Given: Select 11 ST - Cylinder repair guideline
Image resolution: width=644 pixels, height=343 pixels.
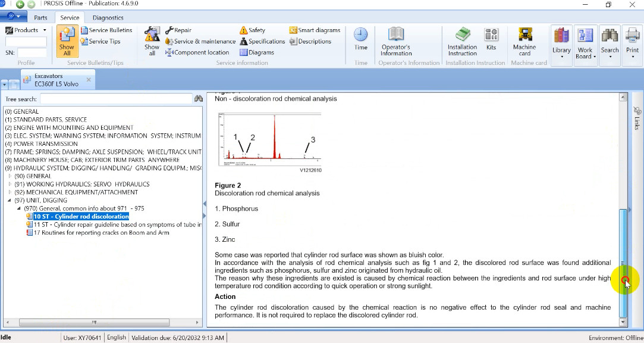Looking at the screenshot, I should coord(118,224).
